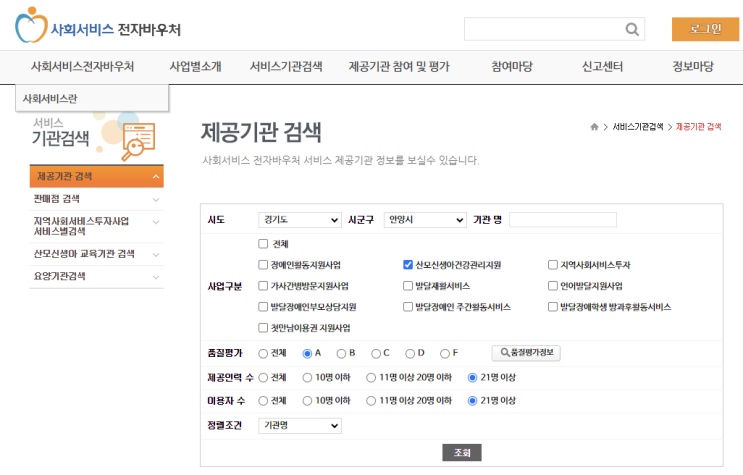Check 첫만남이용권 지원사업 checkbox
The height and width of the screenshot is (475, 743).
[263, 328]
